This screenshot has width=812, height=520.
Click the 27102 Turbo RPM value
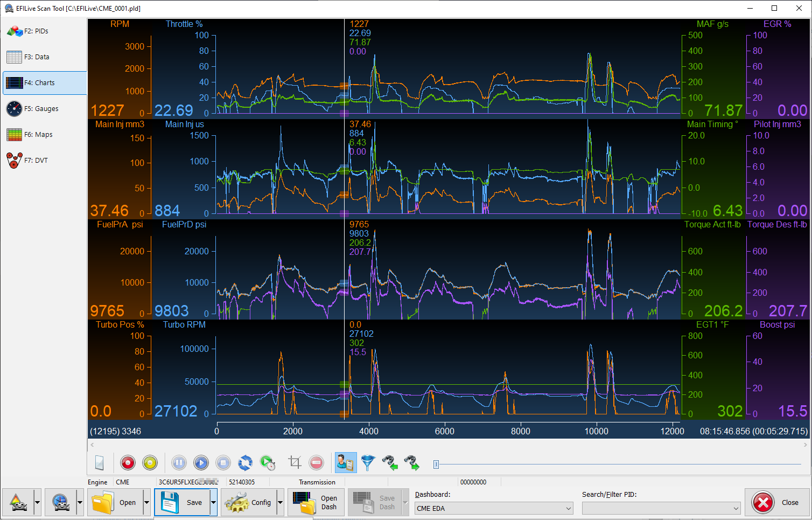pos(176,411)
